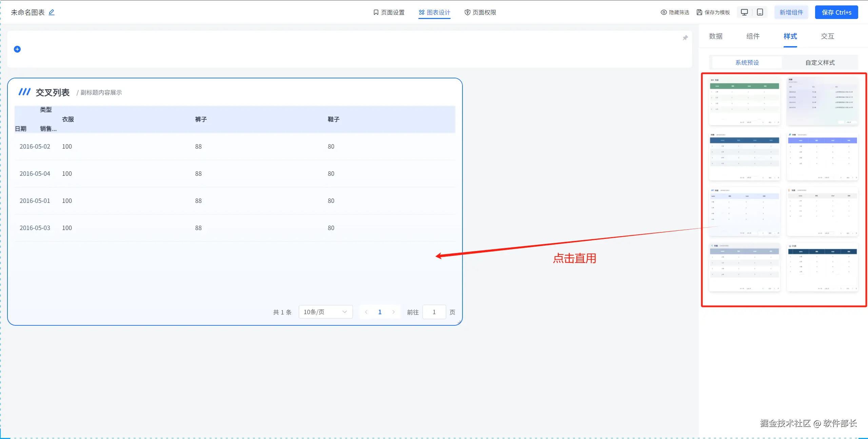Go to next page arrow in pagination
This screenshot has height=439, width=868.
pos(393,312)
